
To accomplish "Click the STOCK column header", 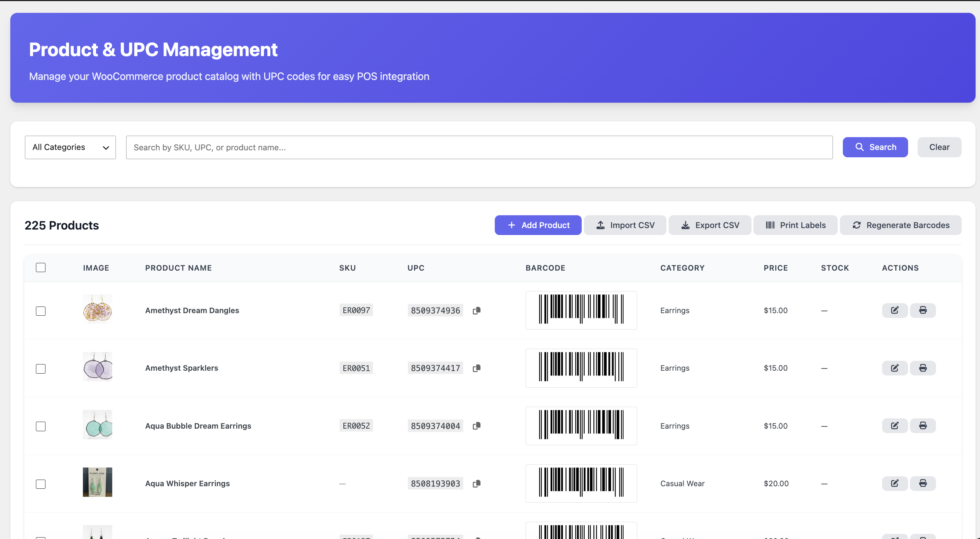I will 835,268.
